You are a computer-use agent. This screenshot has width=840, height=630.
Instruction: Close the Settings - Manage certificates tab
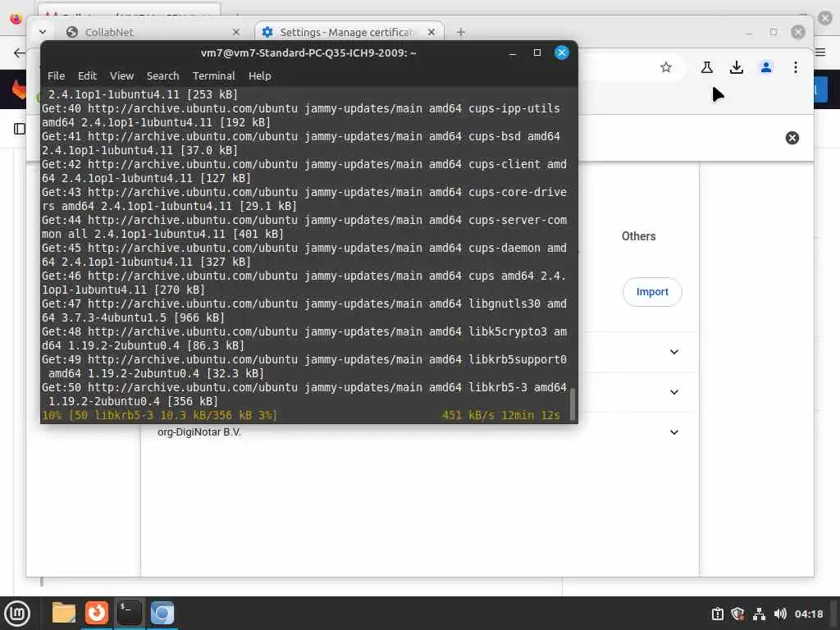click(431, 32)
